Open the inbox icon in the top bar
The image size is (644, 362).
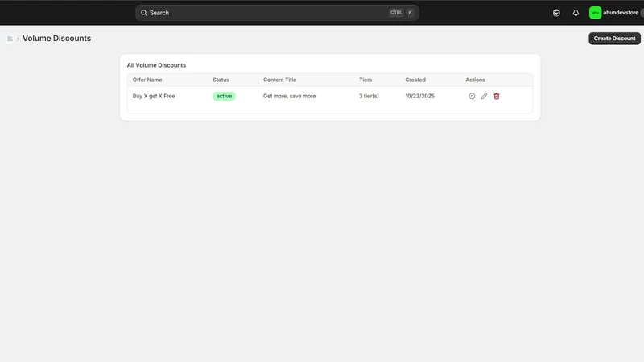(x=556, y=13)
